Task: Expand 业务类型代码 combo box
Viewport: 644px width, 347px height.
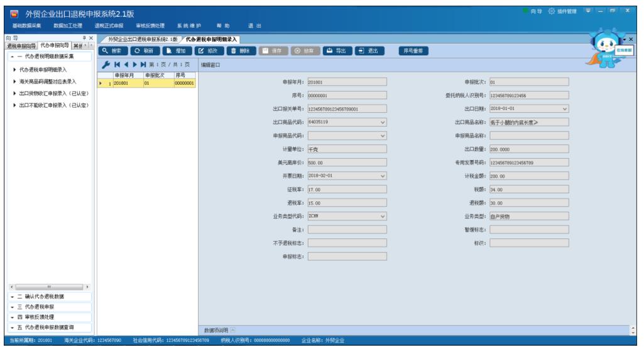Action: click(383, 216)
